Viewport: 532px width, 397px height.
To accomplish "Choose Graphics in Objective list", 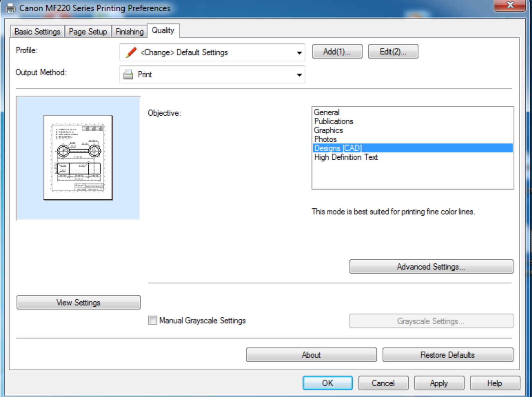I will [413, 130].
